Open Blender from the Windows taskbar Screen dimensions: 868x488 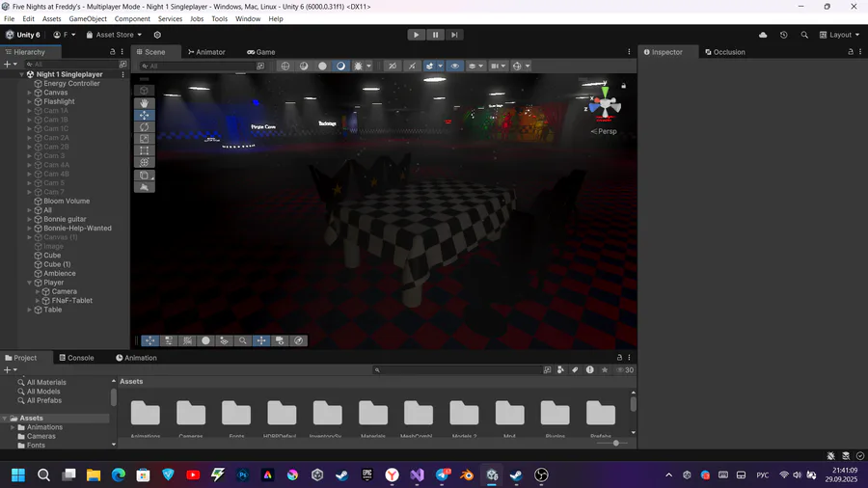click(467, 474)
